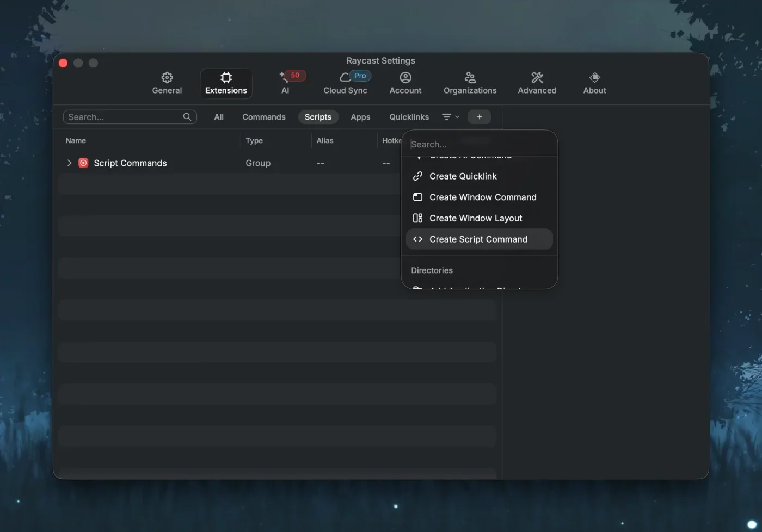Click the Organizations people icon
The width and height of the screenshot is (762, 532).
click(x=469, y=77)
